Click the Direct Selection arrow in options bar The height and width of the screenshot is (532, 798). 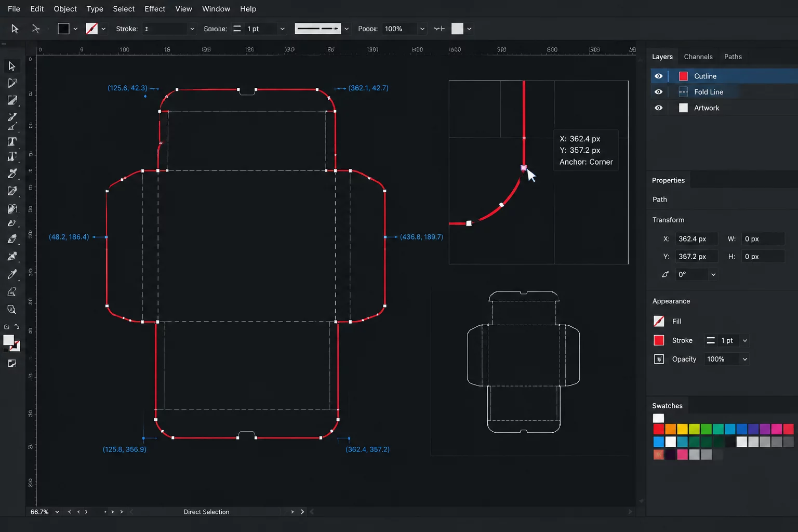pyautogui.click(x=35, y=29)
